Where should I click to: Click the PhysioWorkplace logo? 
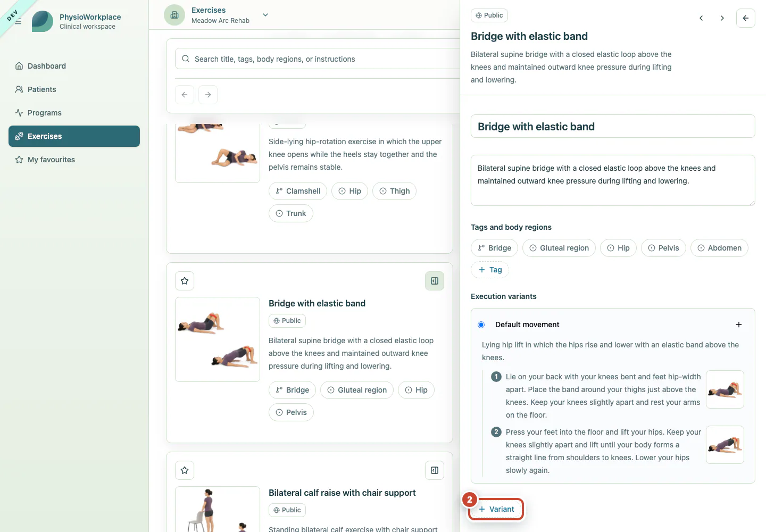43,21
